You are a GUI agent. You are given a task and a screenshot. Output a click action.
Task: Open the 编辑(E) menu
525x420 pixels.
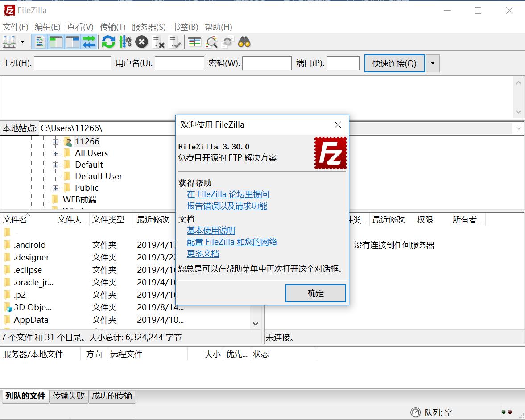(x=48, y=27)
